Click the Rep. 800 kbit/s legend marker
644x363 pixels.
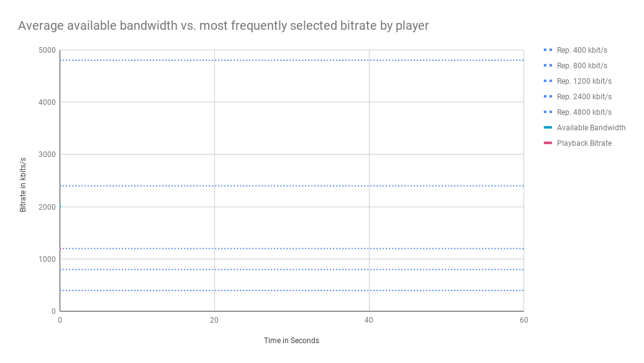[x=548, y=66]
